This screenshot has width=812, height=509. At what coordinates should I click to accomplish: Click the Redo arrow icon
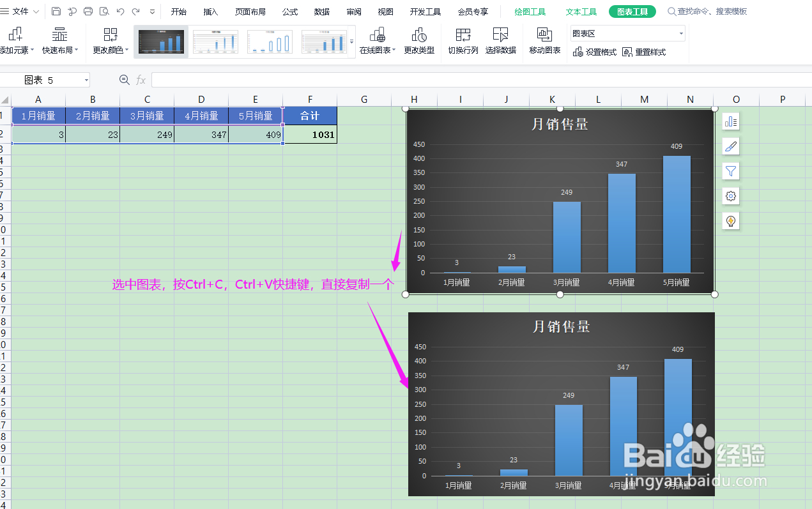pyautogui.click(x=135, y=11)
